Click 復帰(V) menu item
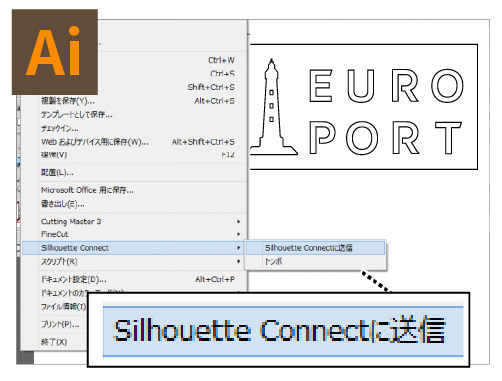 pyautogui.click(x=133, y=155)
